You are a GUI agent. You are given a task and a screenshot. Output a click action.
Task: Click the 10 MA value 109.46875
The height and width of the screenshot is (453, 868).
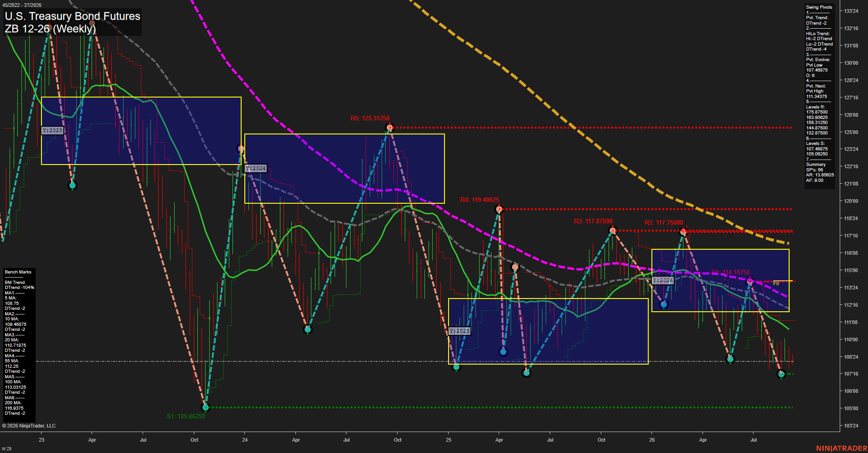pyautogui.click(x=15, y=324)
